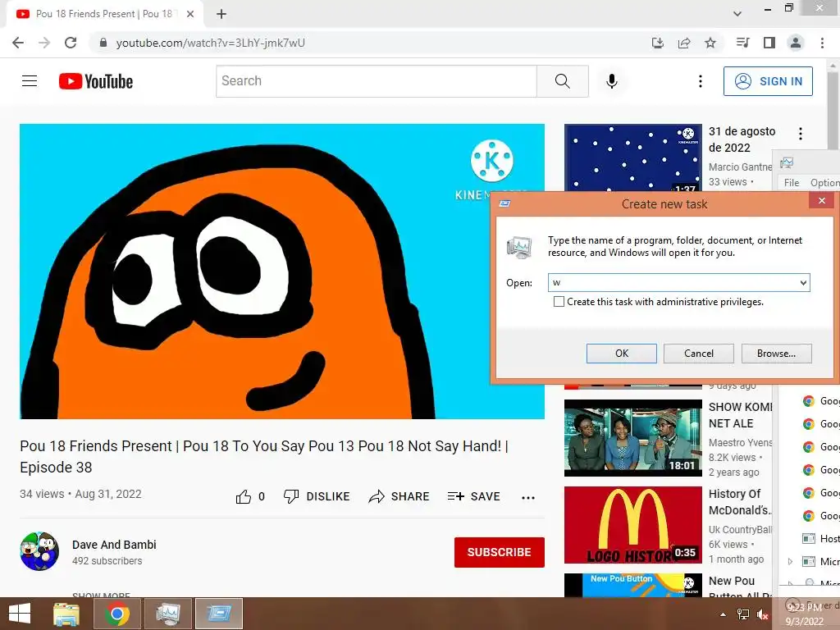Click into the Open text field containing 'w'
840x630 pixels.
[x=673, y=283]
